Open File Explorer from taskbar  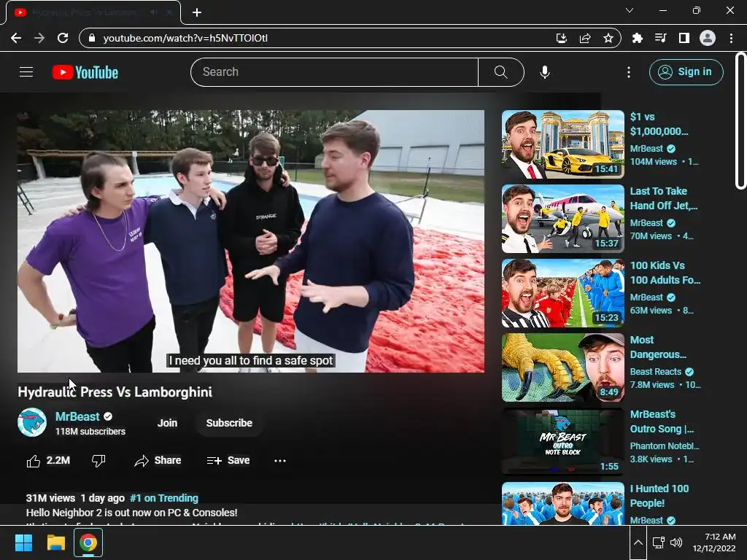[55, 542]
